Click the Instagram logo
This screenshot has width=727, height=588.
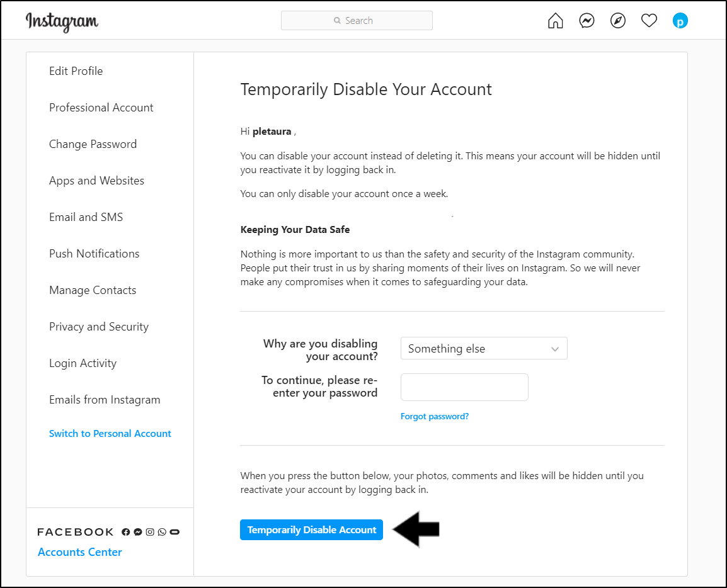click(62, 21)
